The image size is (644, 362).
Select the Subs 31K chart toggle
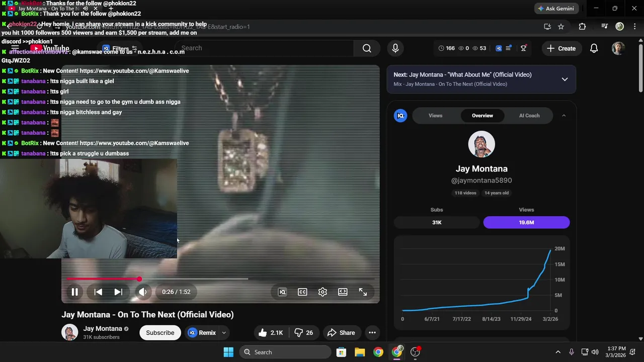[x=437, y=222]
